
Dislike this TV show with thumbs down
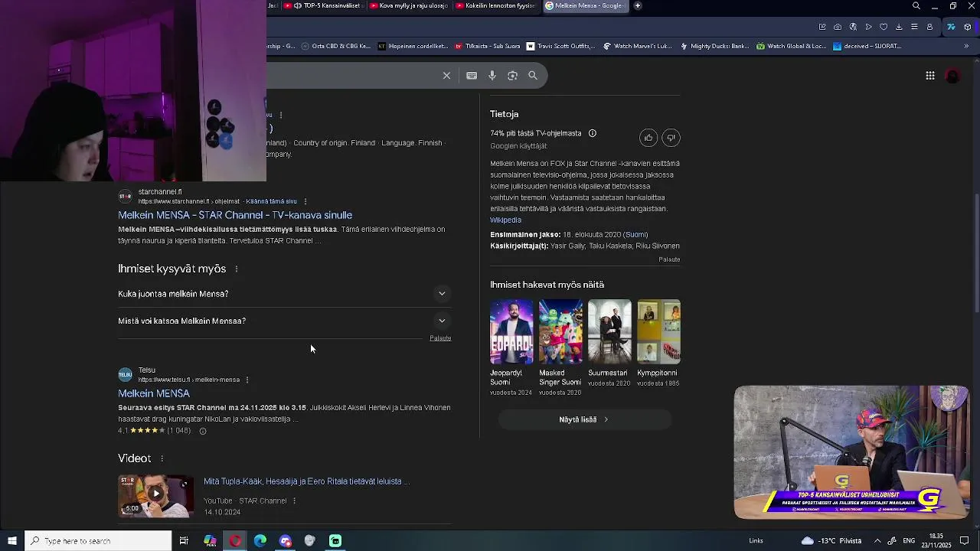pyautogui.click(x=671, y=138)
